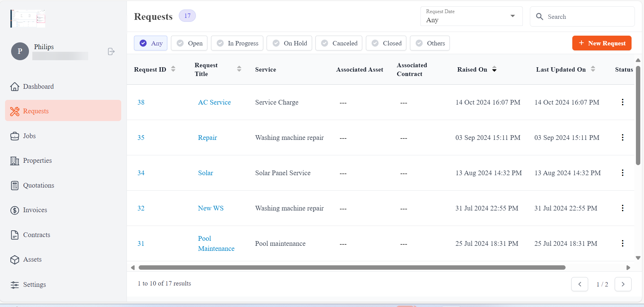
Task: Open the Contracts page
Action: coord(36,235)
